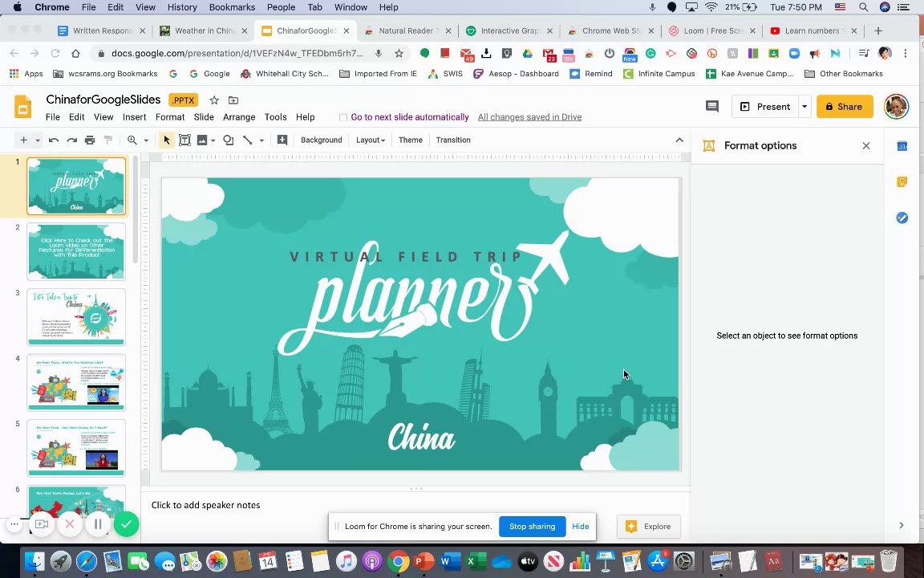Click the Hide link in the Loom bar
The width and height of the screenshot is (924, 578).
(580, 526)
